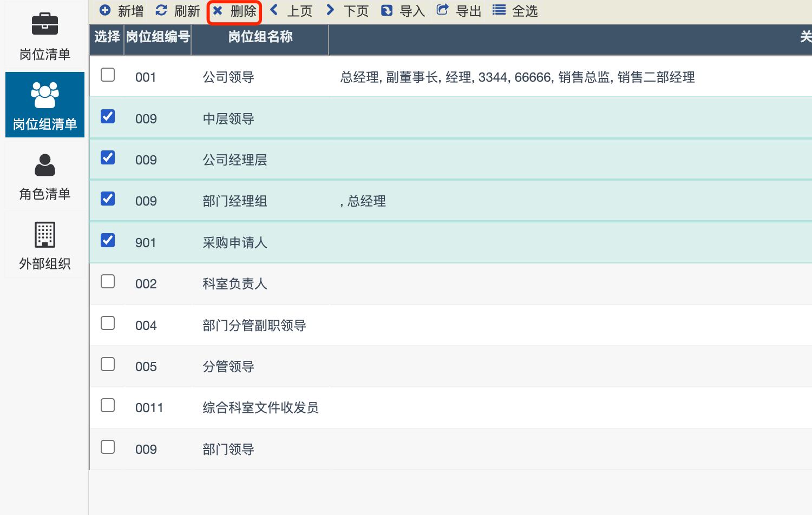
Task: Click the 岗位组名称 column header
Action: [260, 37]
